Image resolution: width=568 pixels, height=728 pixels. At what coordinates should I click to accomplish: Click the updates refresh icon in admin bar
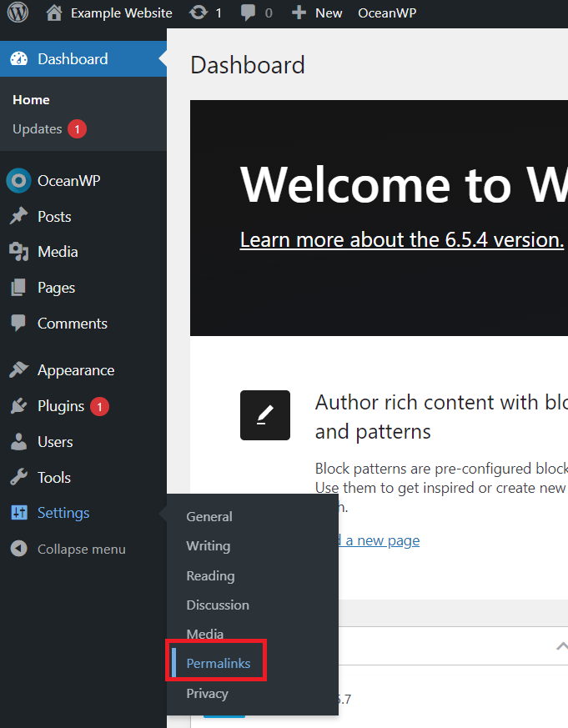(x=199, y=13)
